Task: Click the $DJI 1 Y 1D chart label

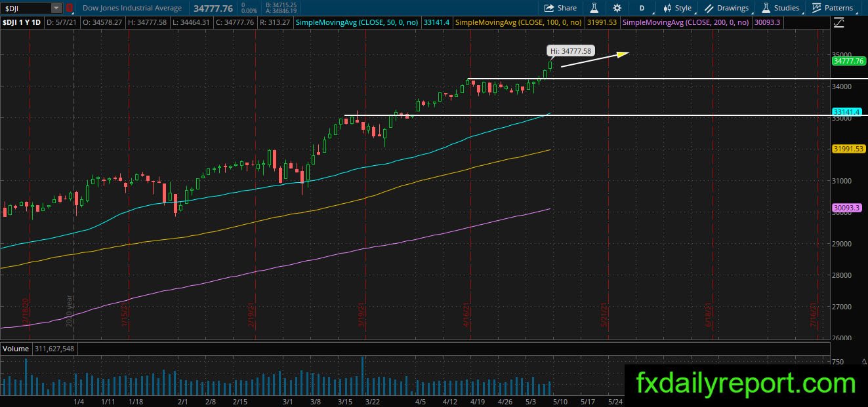Action: click(22, 22)
